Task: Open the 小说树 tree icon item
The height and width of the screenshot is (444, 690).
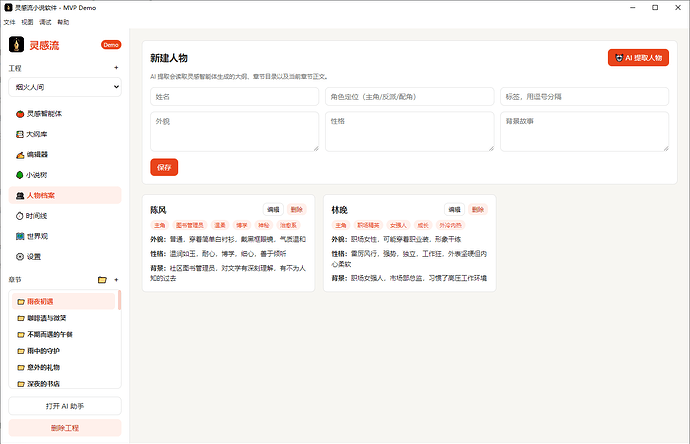Action: click(19, 175)
